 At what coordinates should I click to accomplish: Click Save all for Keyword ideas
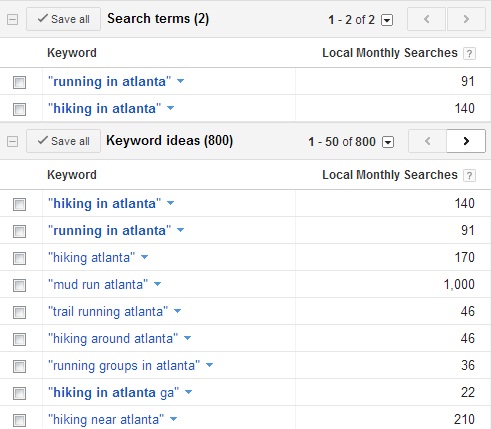coord(63,141)
